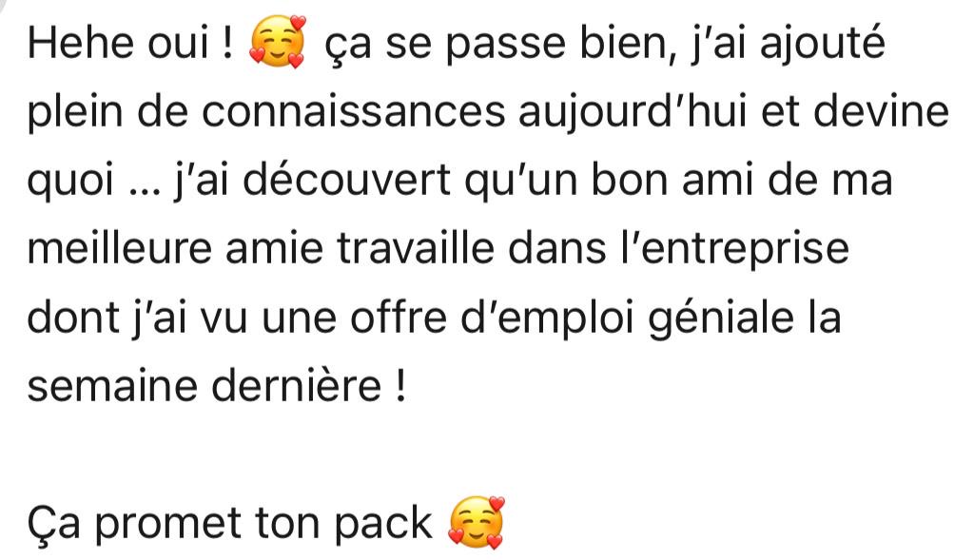974x560 pixels.
Task: Click the word "découvert" in the message
Action: 346,180
